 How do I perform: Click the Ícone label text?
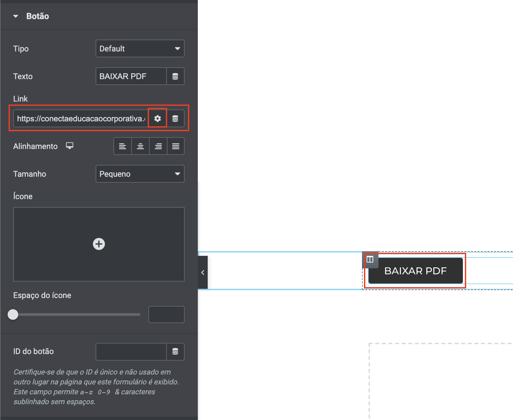click(x=23, y=196)
